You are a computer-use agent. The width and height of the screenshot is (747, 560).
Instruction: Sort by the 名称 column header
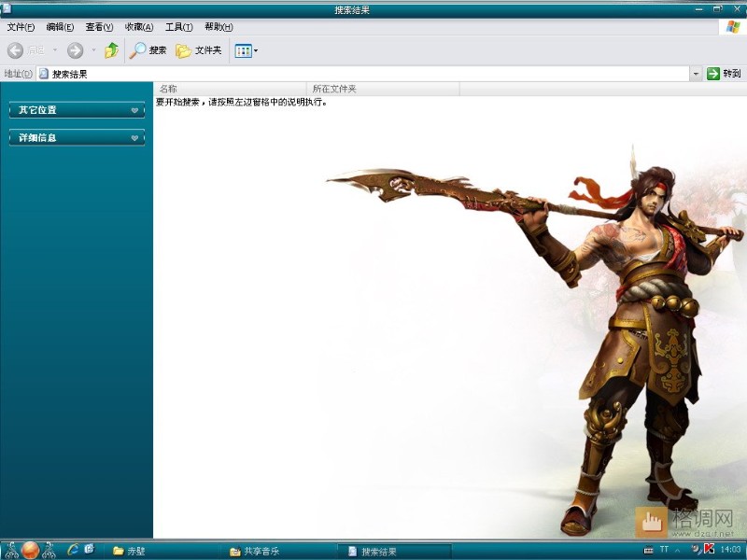click(x=229, y=90)
